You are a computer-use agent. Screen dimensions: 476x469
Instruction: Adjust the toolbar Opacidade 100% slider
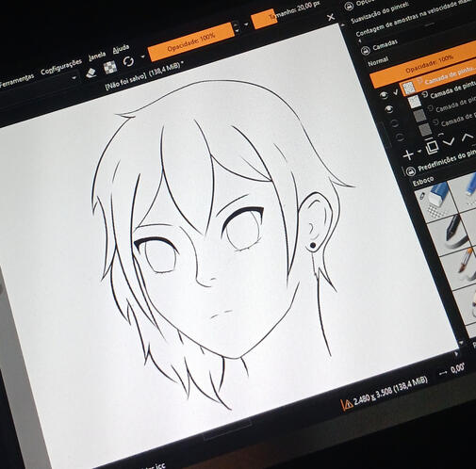click(x=191, y=42)
